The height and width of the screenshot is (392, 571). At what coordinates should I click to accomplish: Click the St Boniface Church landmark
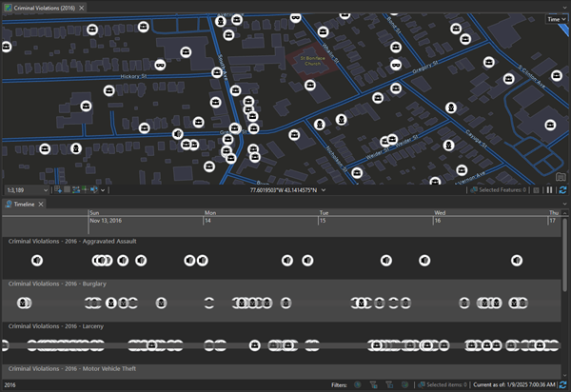pyautogui.click(x=313, y=57)
